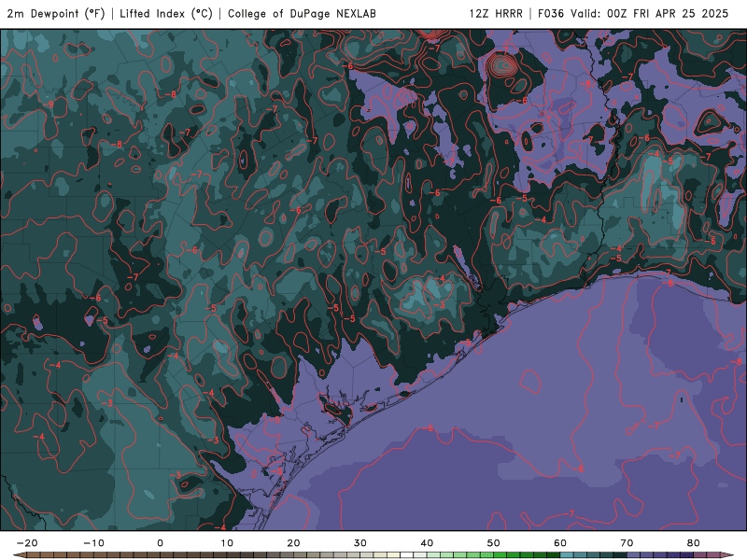Click the 10 label on the color scale
Viewport: 747px width, 560px height.
227,543
